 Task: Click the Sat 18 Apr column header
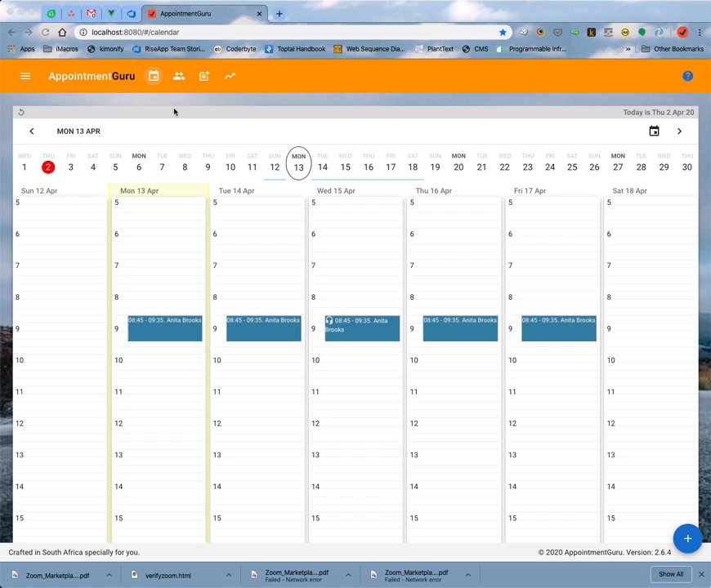coord(629,191)
